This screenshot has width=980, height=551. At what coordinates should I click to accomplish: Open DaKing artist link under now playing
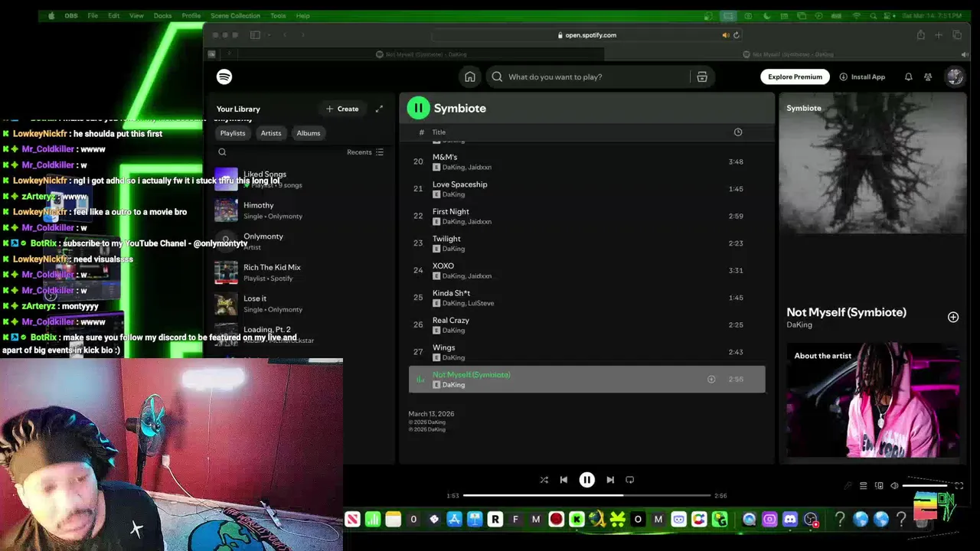pos(799,324)
